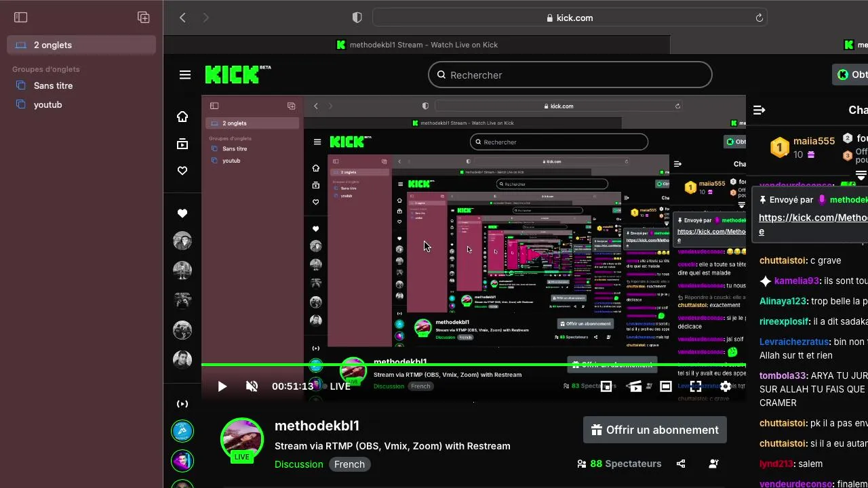Go back with Safari's back arrow
The height and width of the screenshot is (488, 868).
click(x=182, y=18)
